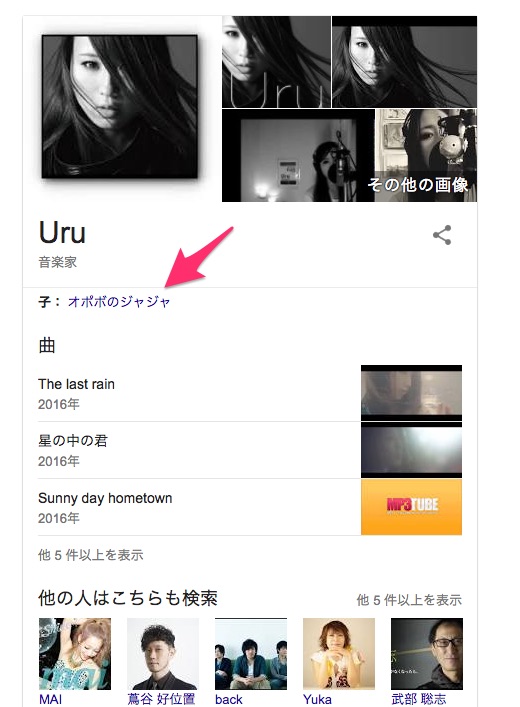This screenshot has width=520, height=707.
Task: Open the recording studio microphone image
Action: click(x=298, y=156)
